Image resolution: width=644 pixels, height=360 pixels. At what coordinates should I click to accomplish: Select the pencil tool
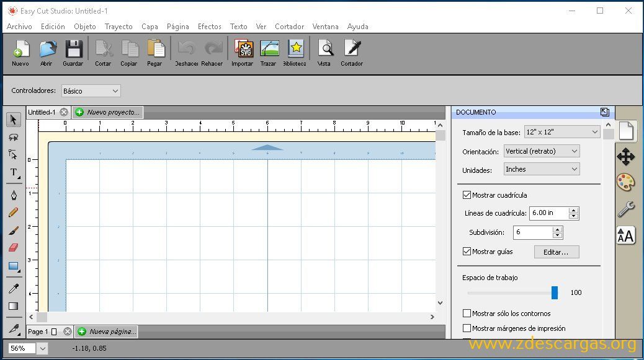click(14, 213)
